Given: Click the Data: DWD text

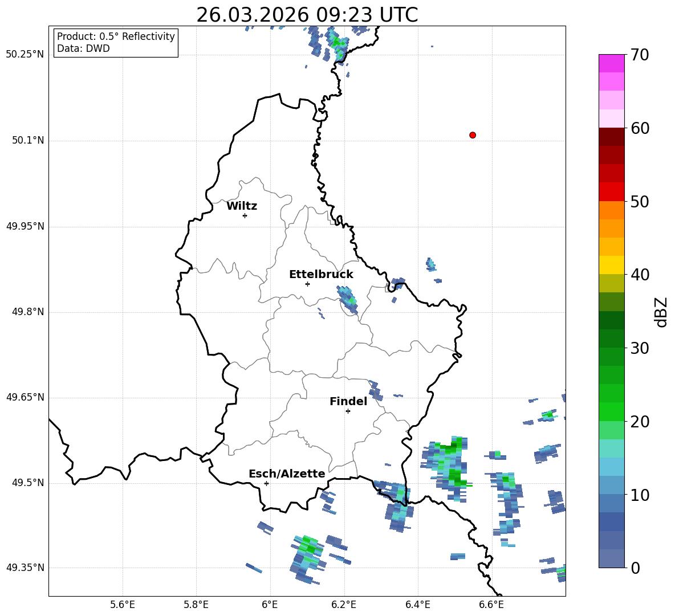Looking at the screenshot, I should point(83,48).
